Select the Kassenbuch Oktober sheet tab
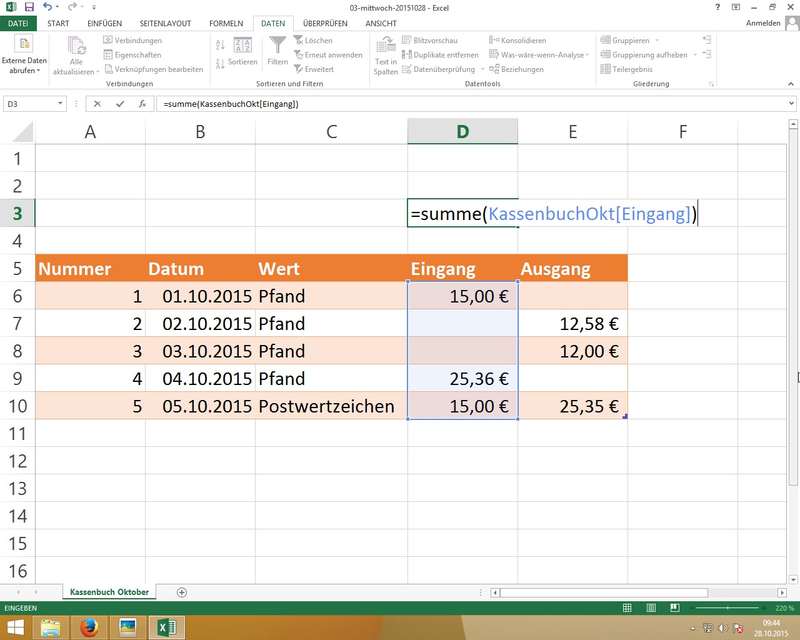The height and width of the screenshot is (640, 800). 109,592
